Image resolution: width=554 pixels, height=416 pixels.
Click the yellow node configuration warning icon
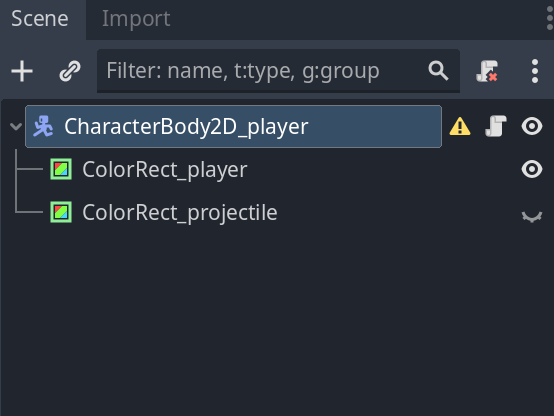(x=460, y=127)
